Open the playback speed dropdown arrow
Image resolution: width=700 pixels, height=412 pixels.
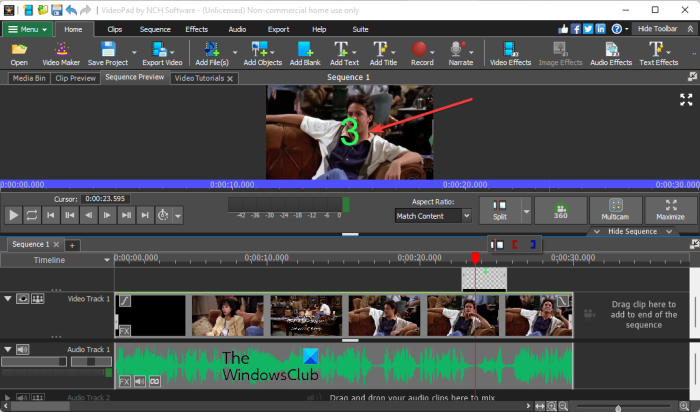[x=178, y=216]
